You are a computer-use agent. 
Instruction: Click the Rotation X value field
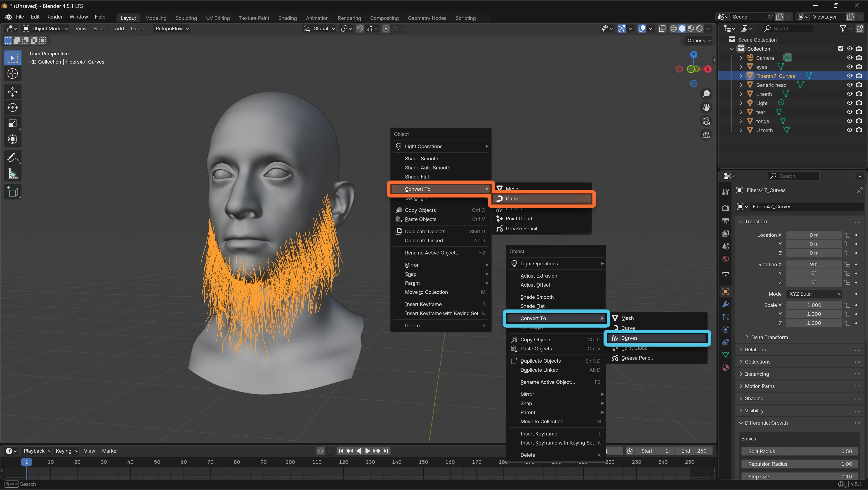(x=814, y=265)
